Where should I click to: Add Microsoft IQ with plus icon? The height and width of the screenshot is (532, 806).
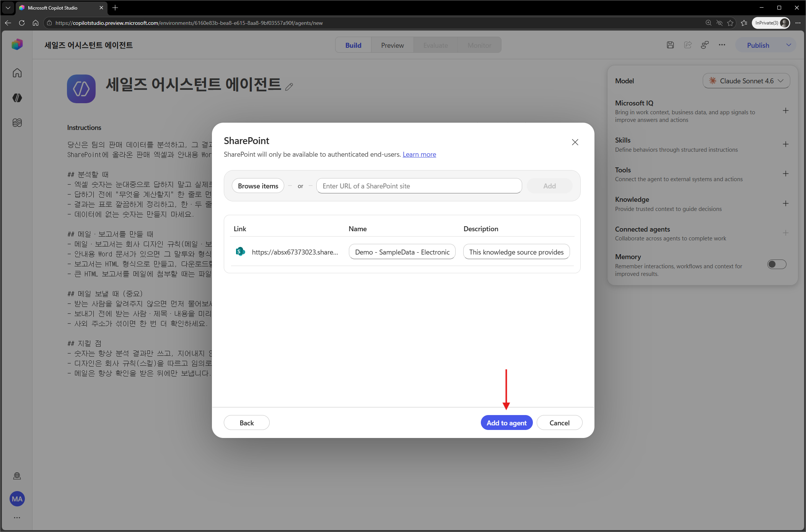[785, 110]
